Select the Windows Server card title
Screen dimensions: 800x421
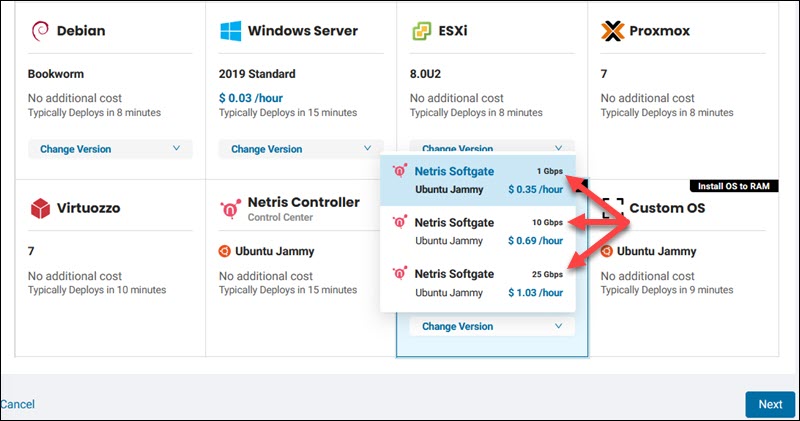303,31
